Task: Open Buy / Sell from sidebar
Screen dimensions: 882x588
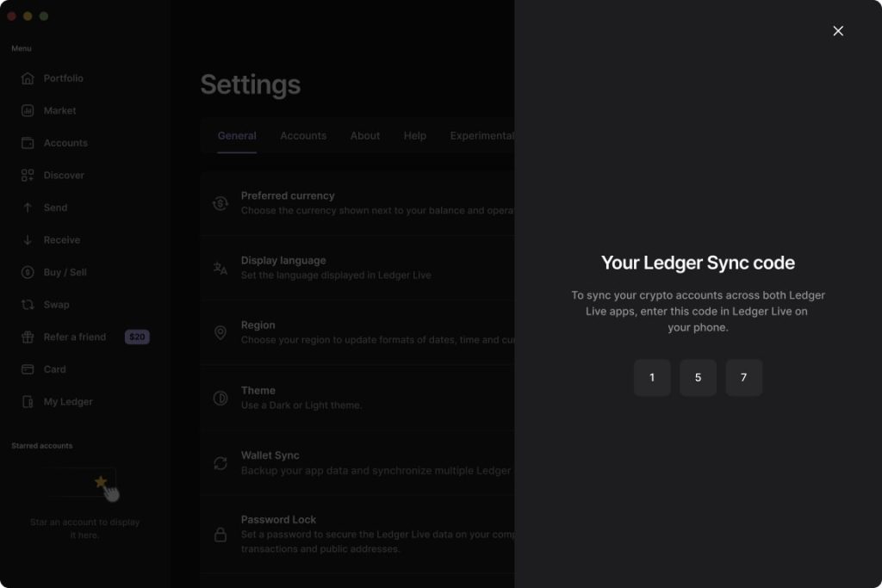Action: pyautogui.click(x=65, y=272)
